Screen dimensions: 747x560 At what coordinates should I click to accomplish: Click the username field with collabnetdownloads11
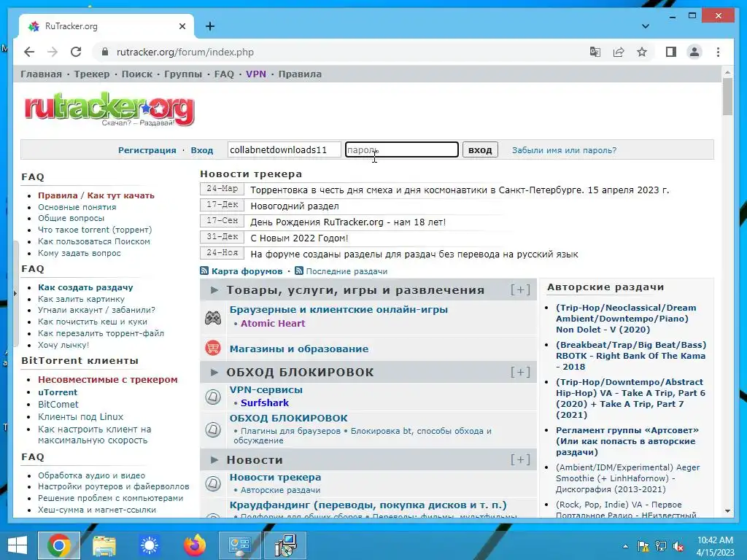point(285,149)
